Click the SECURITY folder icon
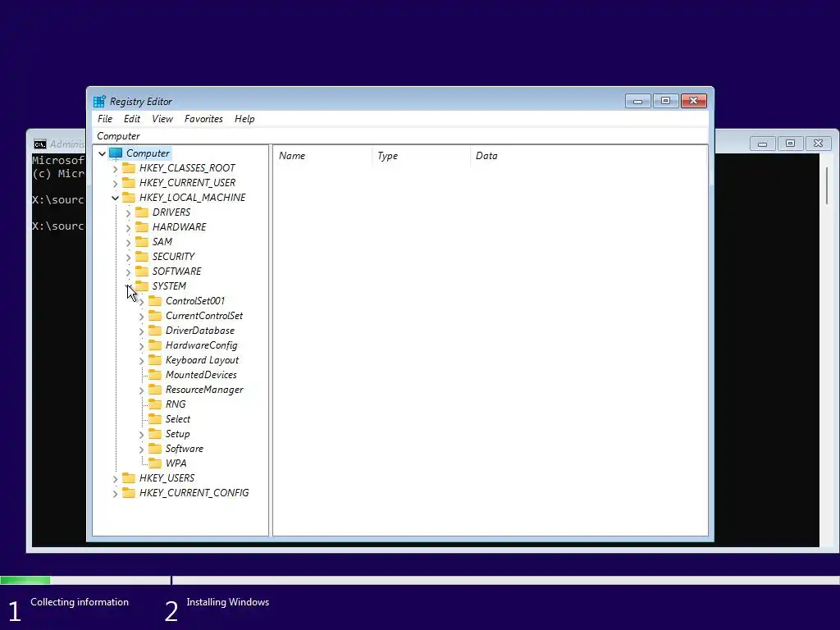840x630 pixels. pyautogui.click(x=142, y=257)
